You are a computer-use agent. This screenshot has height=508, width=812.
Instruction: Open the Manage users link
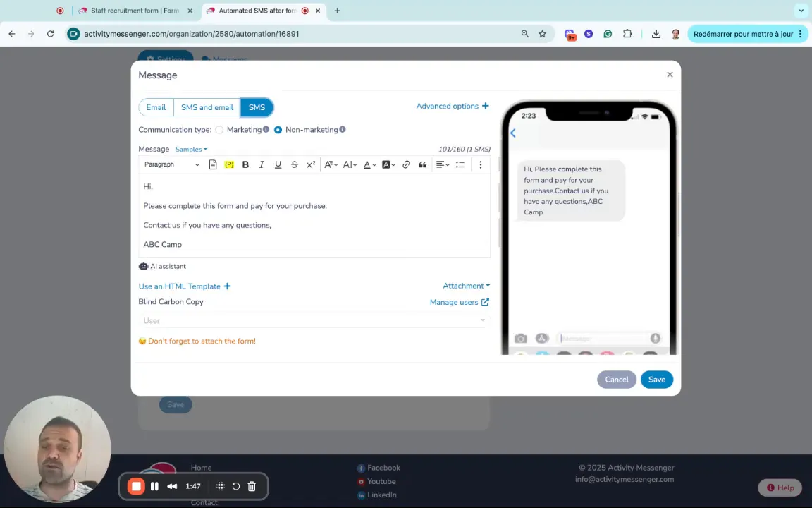coord(459,302)
